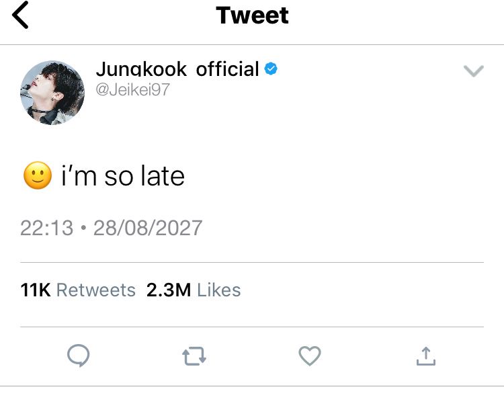Click the 11K retweet count number
This screenshot has width=504, height=420.
(36, 290)
